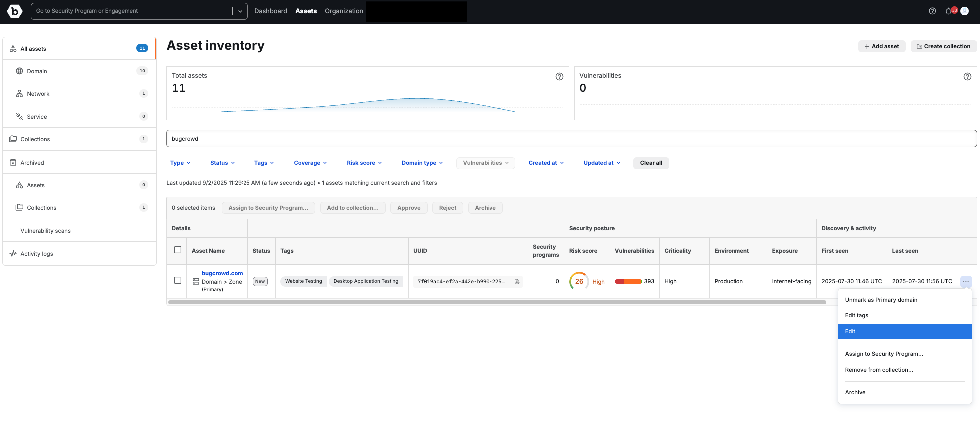This screenshot has width=980, height=425.
Task: Expand the Created at filter
Action: pyautogui.click(x=546, y=163)
